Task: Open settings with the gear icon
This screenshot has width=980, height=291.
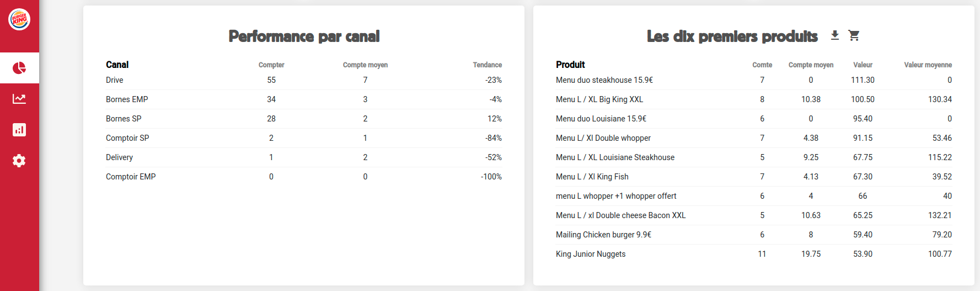Action: coord(19,161)
